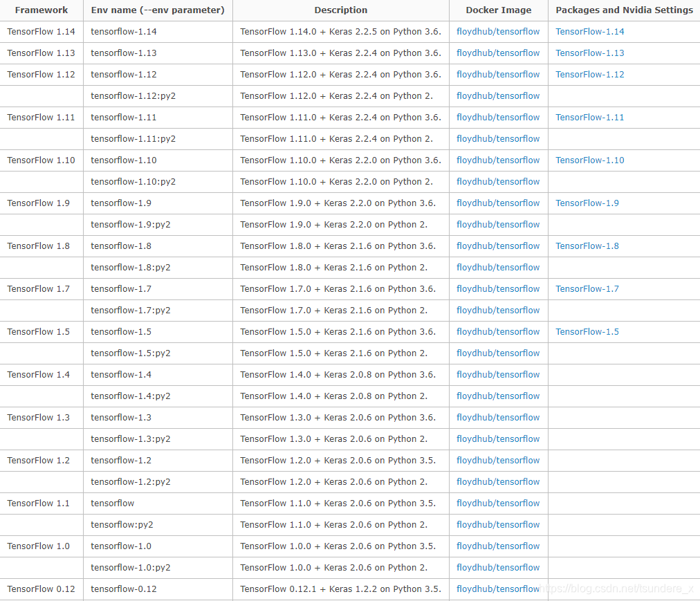Open the TensorFlow-1.13 packages link

tap(590, 53)
